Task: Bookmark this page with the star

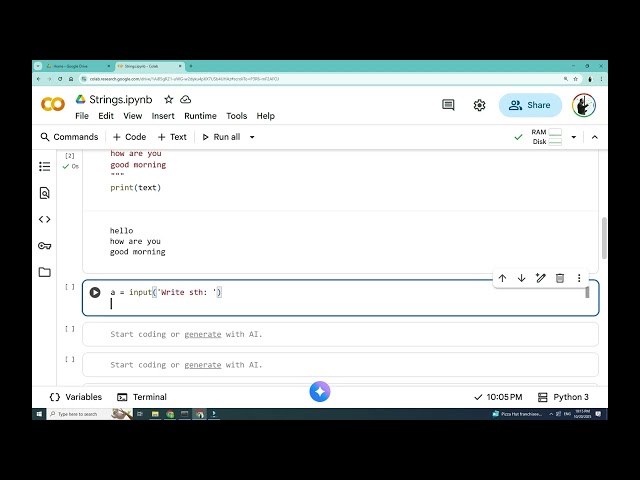Action: (576, 79)
